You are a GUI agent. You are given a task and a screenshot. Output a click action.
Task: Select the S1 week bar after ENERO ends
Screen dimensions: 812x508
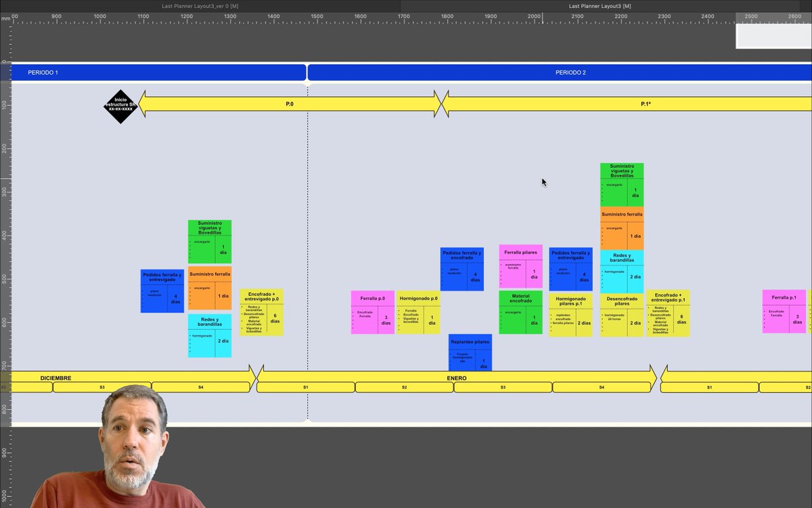pyautogui.click(x=709, y=387)
